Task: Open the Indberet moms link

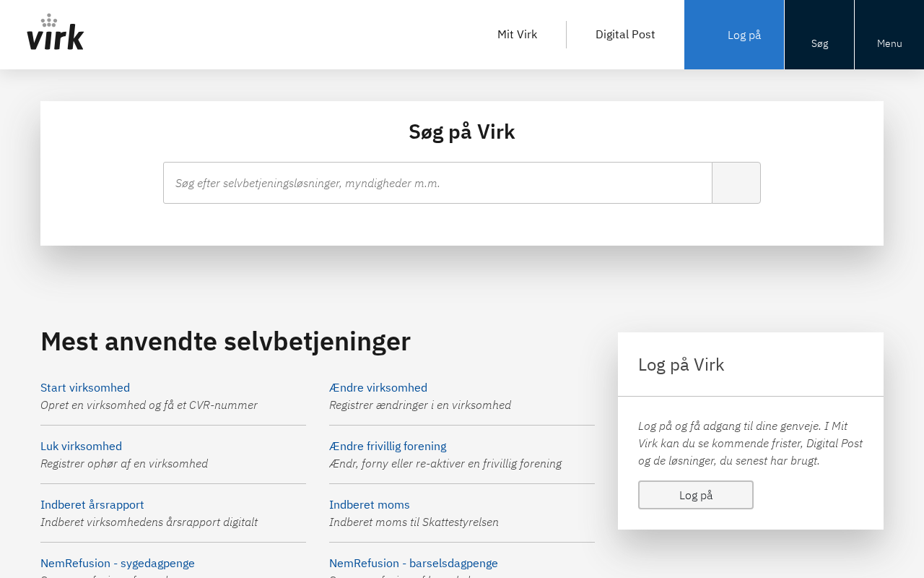Action: (x=370, y=504)
